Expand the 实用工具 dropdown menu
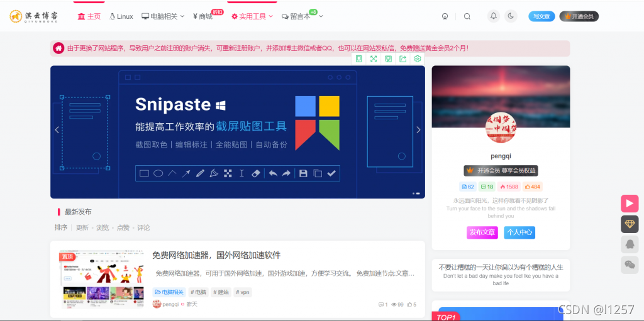644x321 pixels. (252, 16)
